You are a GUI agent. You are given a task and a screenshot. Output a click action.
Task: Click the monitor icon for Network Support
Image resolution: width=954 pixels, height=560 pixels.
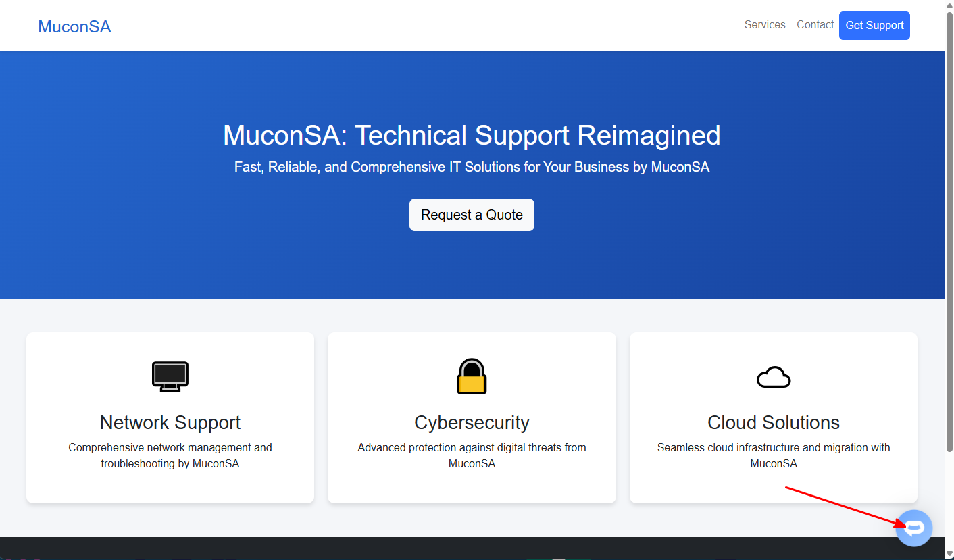[x=170, y=377]
